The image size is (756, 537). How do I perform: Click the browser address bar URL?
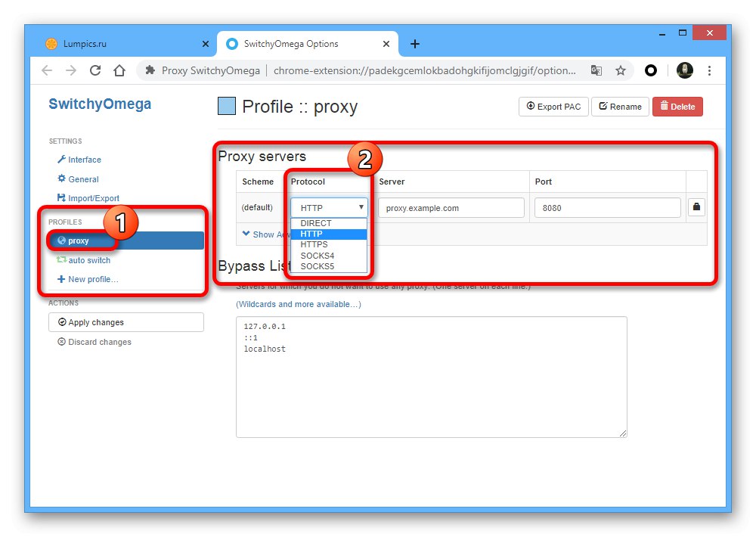(424, 70)
